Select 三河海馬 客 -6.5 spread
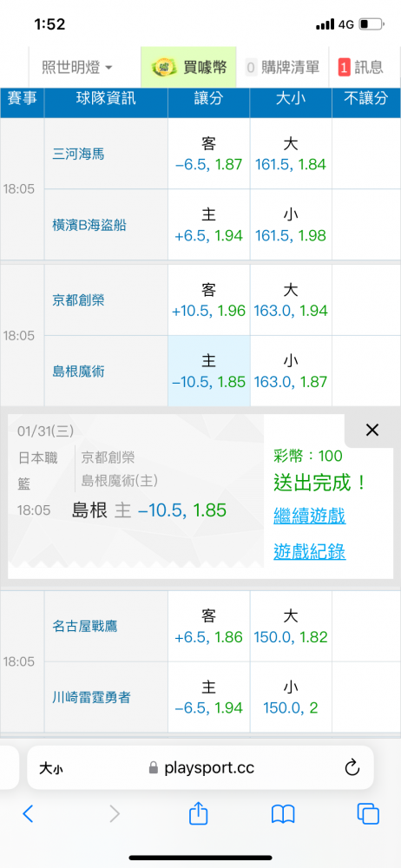This screenshot has height=868, width=401. point(209,154)
